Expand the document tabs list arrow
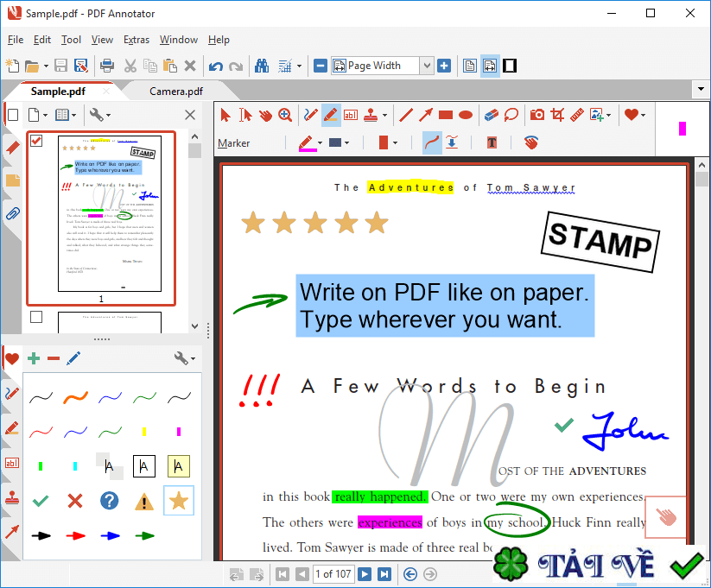This screenshot has width=711, height=588. [701, 89]
